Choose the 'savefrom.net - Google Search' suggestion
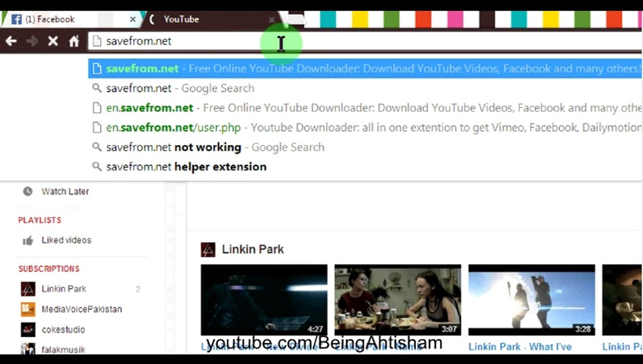 (365, 88)
